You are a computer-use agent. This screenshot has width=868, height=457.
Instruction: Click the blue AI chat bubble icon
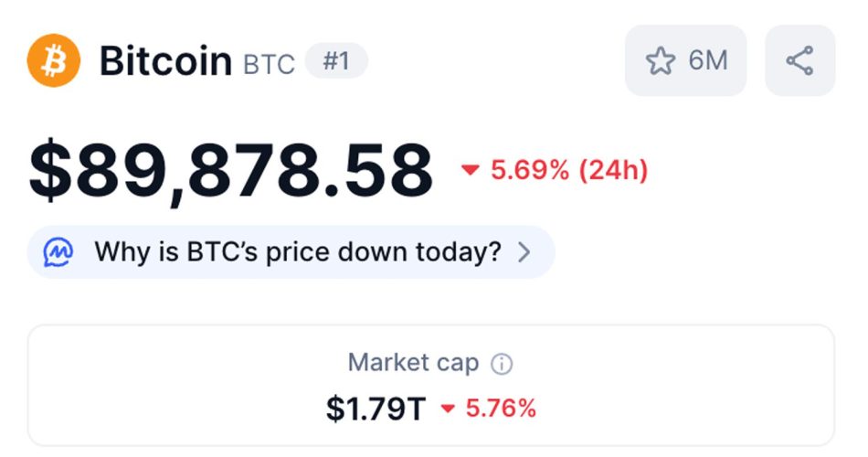[61, 251]
